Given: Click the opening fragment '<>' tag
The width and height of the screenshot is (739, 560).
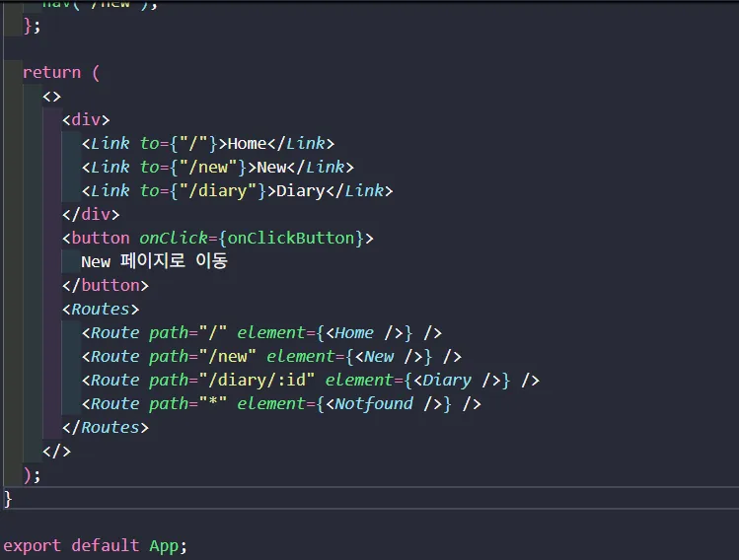Looking at the screenshot, I should click(52, 97).
